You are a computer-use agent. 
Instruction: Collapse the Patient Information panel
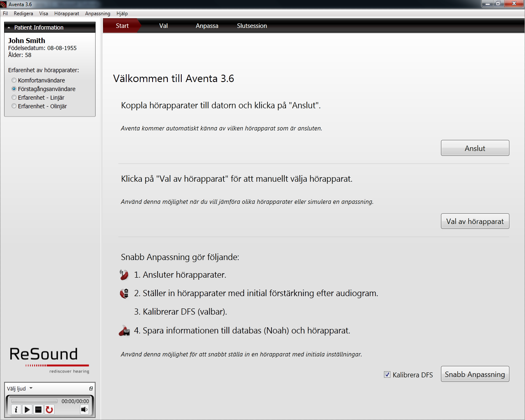[9, 27]
